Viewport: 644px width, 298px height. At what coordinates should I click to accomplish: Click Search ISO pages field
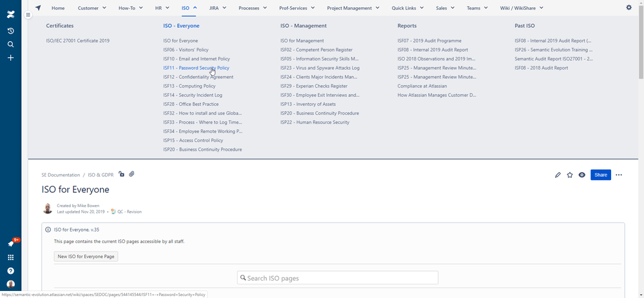[x=338, y=278]
